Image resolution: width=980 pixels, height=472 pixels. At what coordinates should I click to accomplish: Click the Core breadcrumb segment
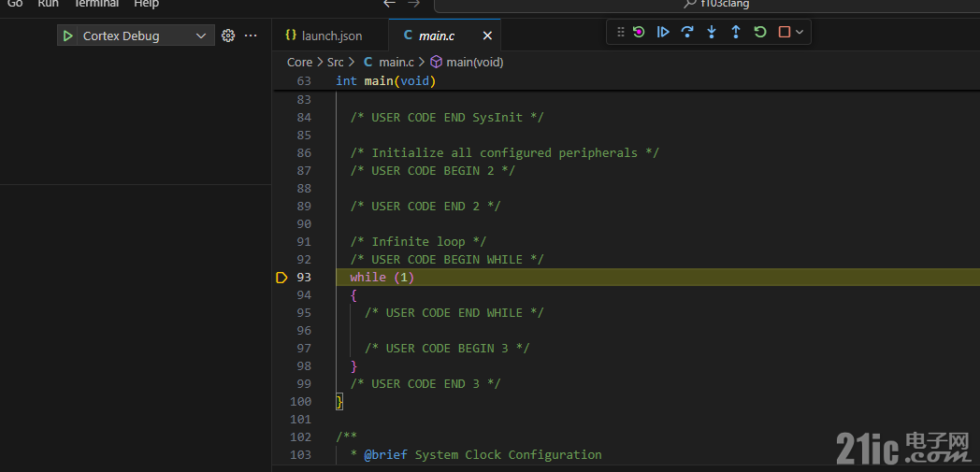pyautogui.click(x=299, y=63)
